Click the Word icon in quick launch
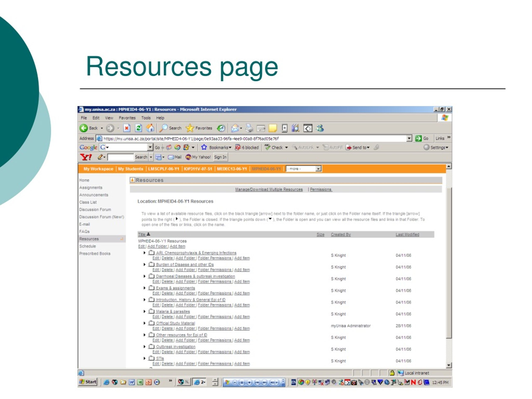This screenshot has width=532, height=399. (132, 382)
